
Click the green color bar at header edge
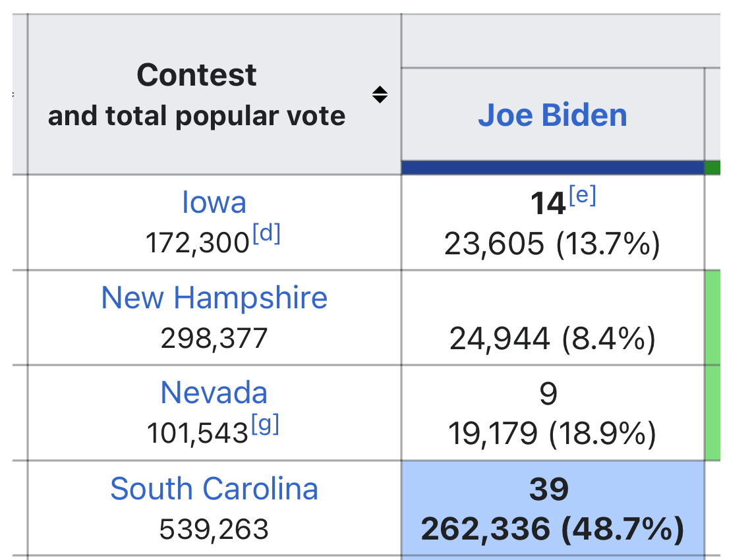[x=712, y=168]
